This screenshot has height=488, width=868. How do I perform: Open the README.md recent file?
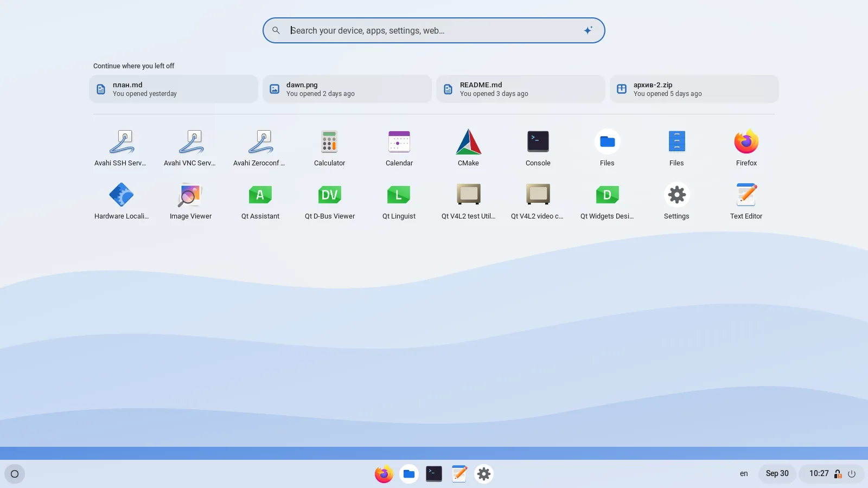coord(521,89)
